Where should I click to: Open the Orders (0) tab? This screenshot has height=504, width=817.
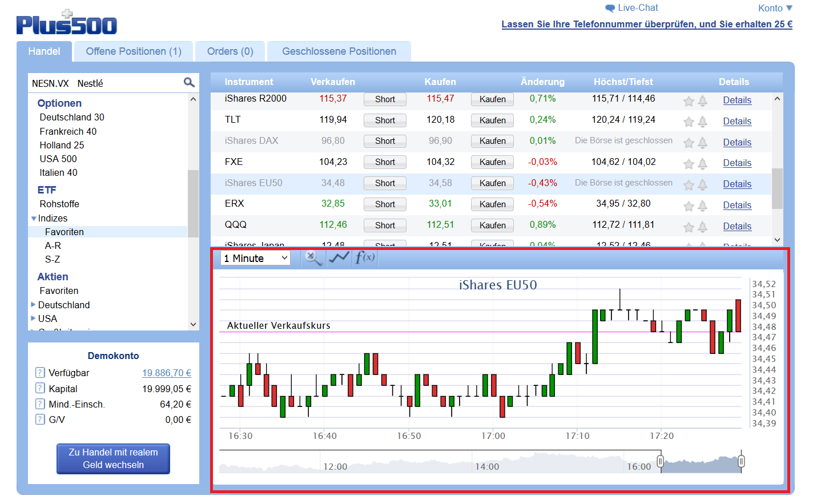tap(230, 51)
